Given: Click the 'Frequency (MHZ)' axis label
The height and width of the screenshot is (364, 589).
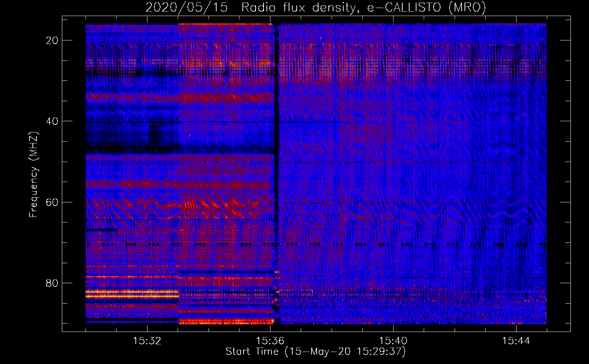Looking at the screenshot, I should pos(33,175).
